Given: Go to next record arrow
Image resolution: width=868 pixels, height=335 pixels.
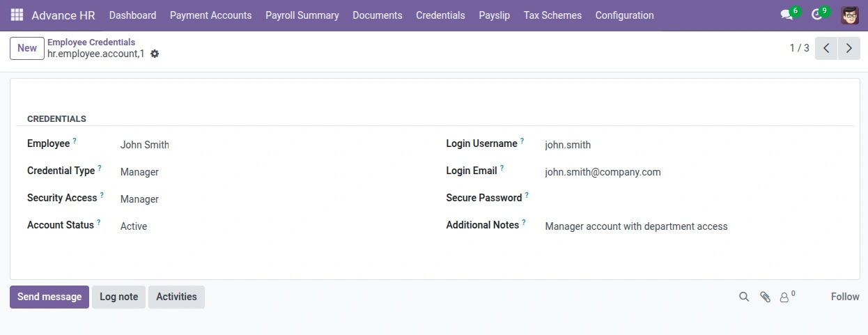Looking at the screenshot, I should [x=849, y=48].
